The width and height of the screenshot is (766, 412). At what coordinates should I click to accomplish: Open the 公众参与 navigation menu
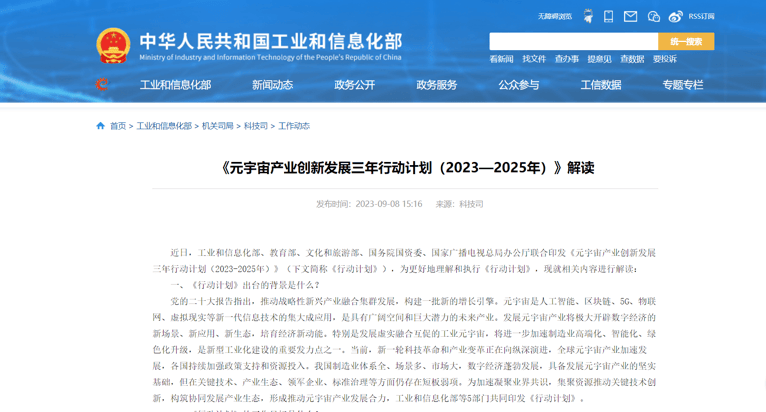(519, 85)
